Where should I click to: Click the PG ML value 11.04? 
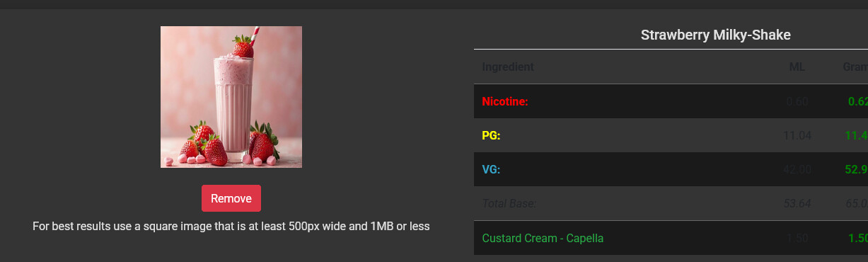pyautogui.click(x=797, y=135)
